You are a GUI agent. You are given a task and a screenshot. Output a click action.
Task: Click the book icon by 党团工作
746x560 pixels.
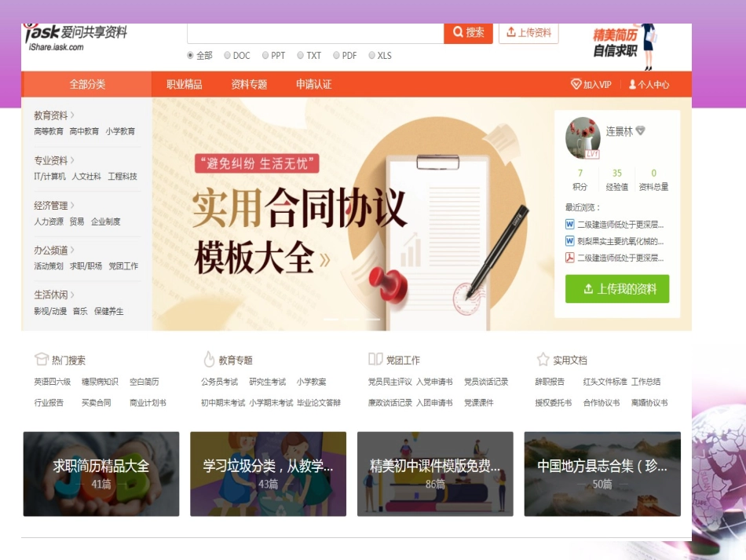point(375,359)
